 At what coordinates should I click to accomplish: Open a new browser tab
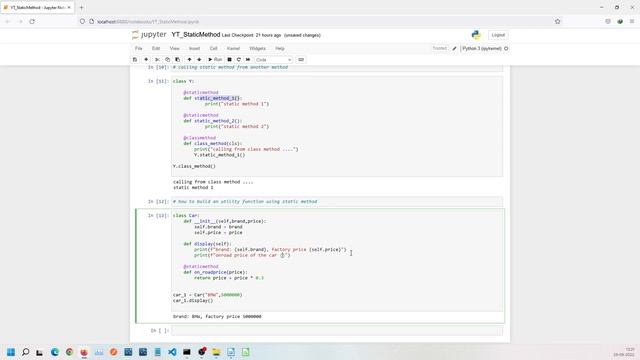tap(81, 7)
